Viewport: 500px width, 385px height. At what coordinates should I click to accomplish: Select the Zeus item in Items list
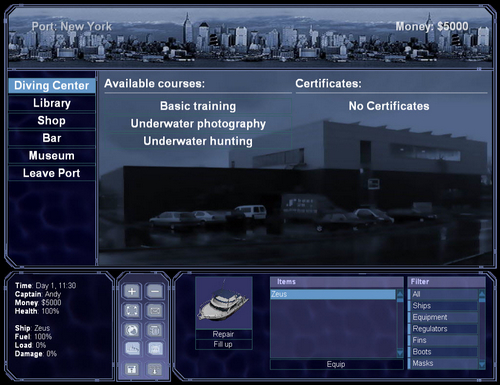pos(333,294)
